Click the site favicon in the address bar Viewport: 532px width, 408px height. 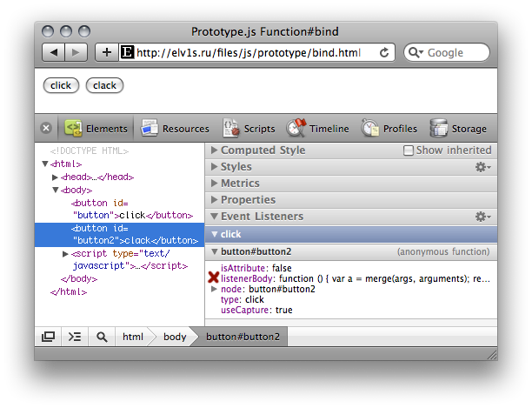[127, 52]
